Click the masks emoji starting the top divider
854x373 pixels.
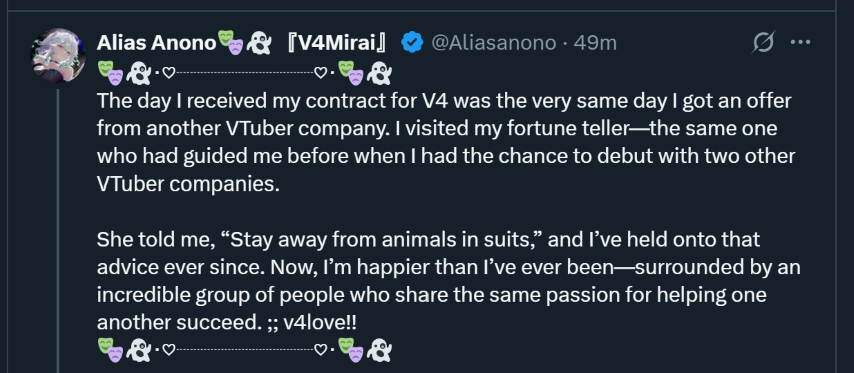109,72
